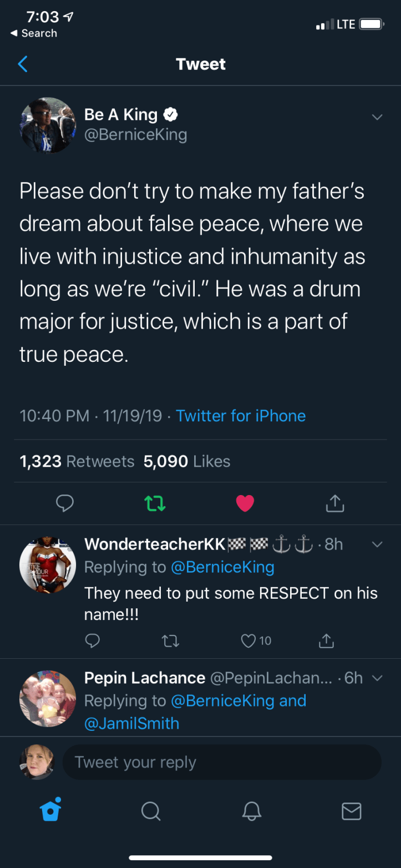The width and height of the screenshot is (401, 868).
Task: Open dropdown chevron on WonderteacherKK's reply
Action: pyautogui.click(x=377, y=544)
